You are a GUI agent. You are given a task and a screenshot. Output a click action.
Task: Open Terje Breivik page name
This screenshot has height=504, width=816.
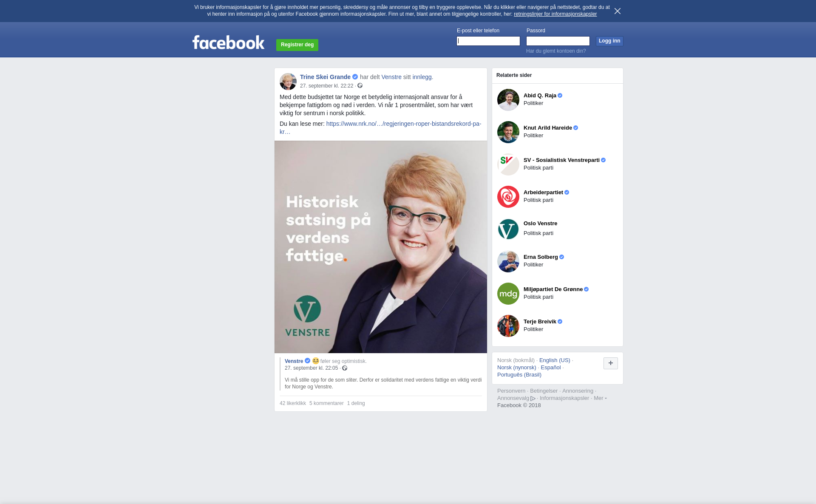(540, 322)
